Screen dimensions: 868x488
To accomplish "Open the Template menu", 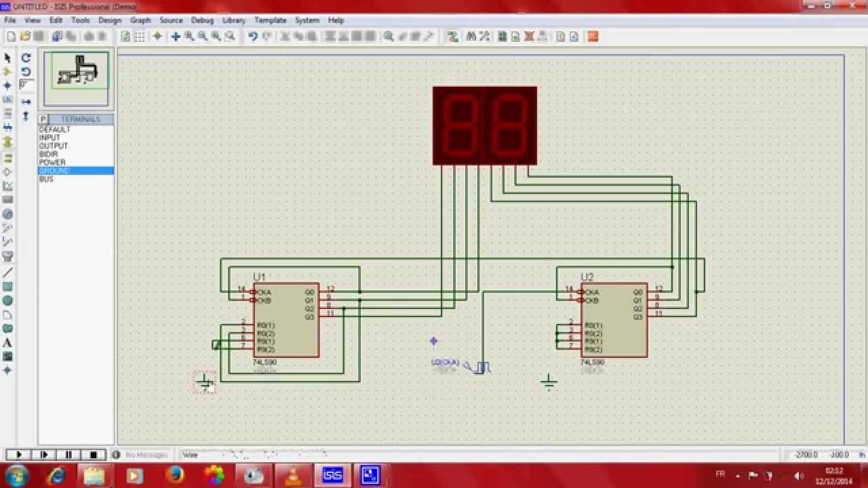I will [271, 20].
